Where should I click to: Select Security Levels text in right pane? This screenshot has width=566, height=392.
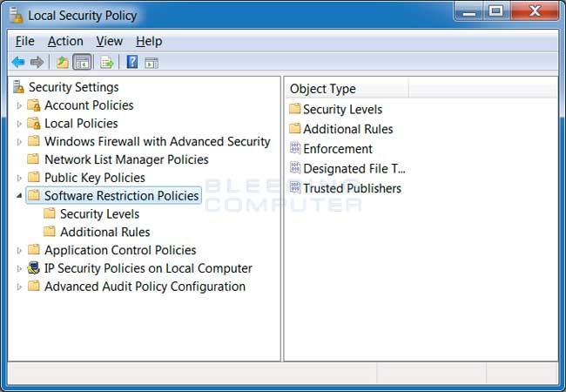342,109
